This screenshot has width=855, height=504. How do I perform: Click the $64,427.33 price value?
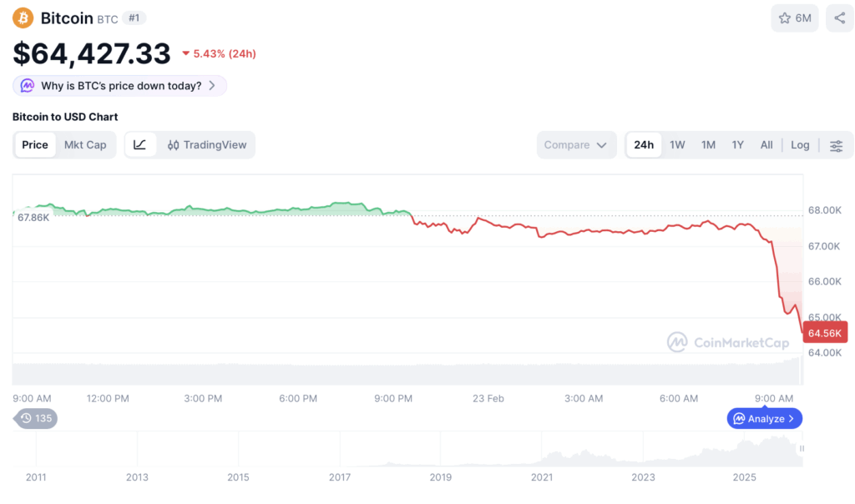click(x=92, y=53)
